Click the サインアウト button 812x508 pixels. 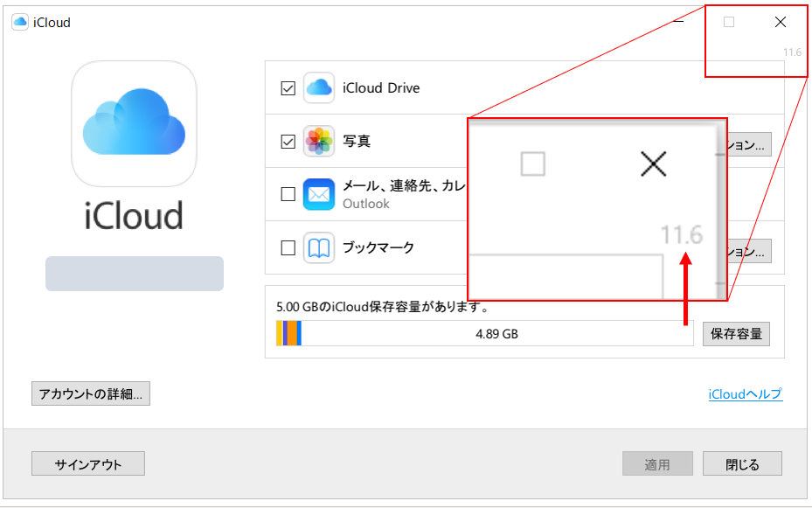[x=88, y=463]
